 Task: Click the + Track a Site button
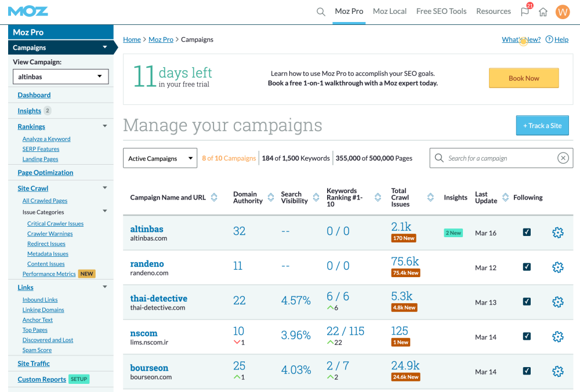click(542, 126)
